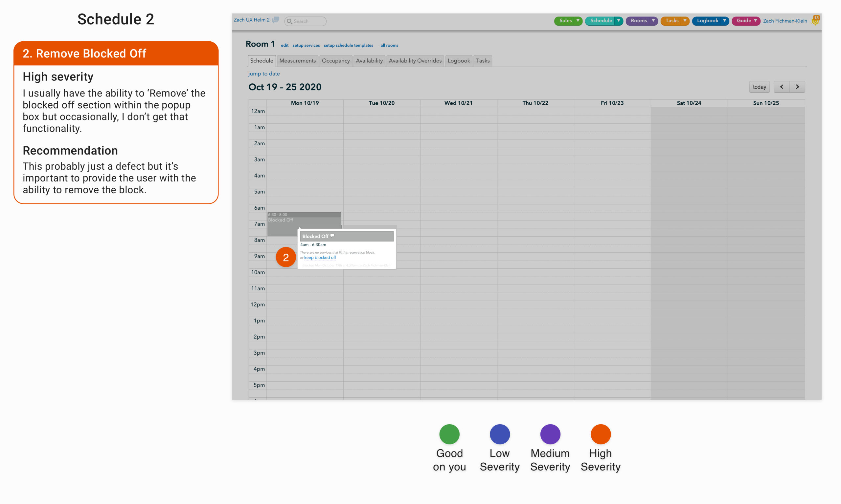This screenshot has width=841, height=504.
Task: Switch to the Measurements tab
Action: 297,61
